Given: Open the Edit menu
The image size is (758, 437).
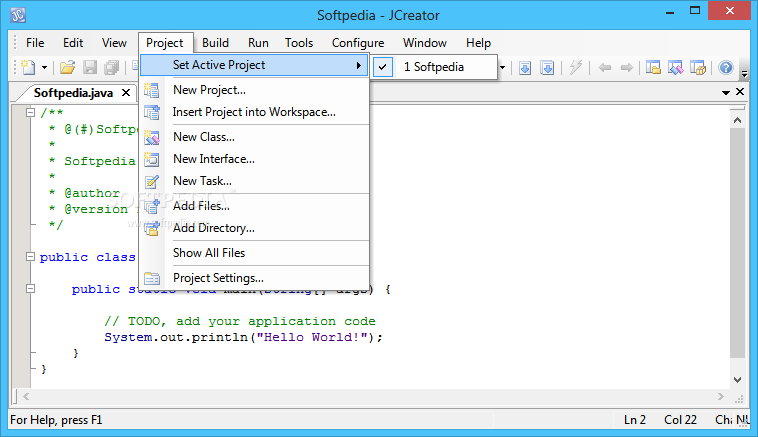Looking at the screenshot, I should click(x=73, y=43).
